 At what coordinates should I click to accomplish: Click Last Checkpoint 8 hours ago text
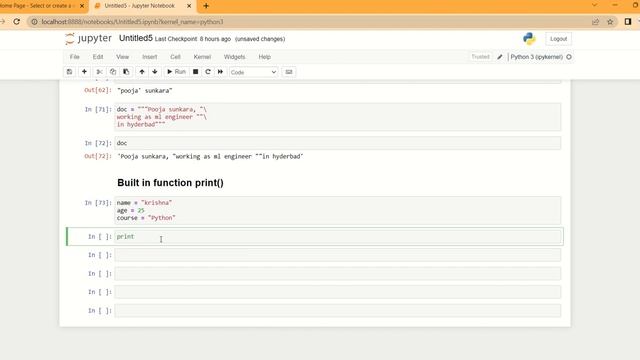pyautogui.click(x=193, y=39)
